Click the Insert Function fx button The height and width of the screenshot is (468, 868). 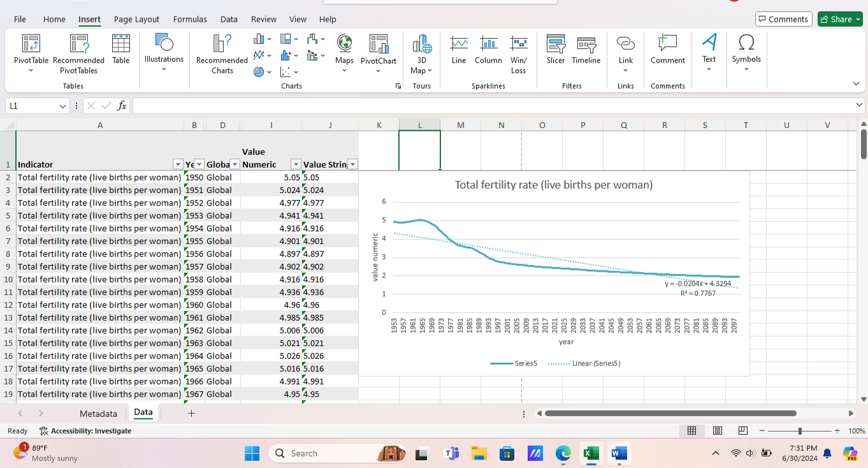tap(122, 106)
